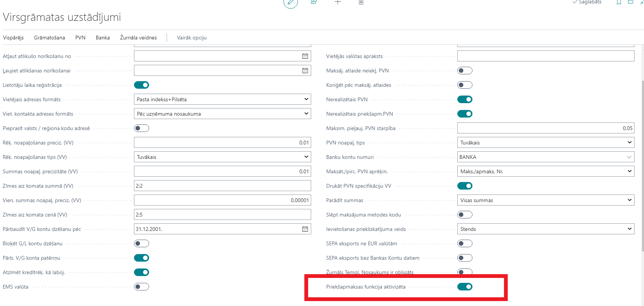Open the Banku kontu numuri lookup dropdown
Viewport: 644px width, 306px height.
[629, 157]
